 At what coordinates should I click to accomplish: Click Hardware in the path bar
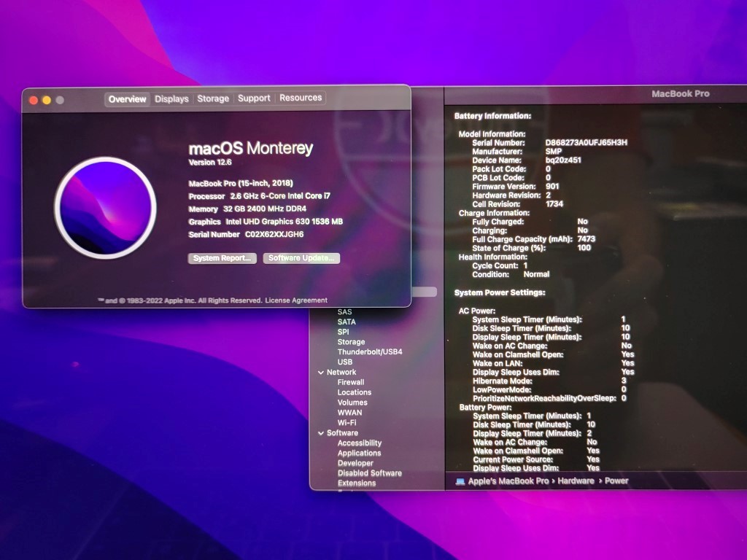tap(576, 481)
